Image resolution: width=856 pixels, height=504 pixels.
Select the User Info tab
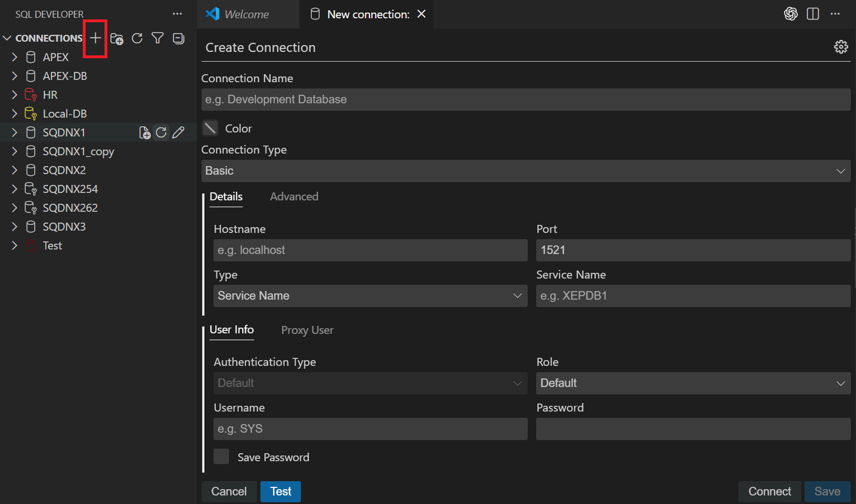click(x=231, y=330)
